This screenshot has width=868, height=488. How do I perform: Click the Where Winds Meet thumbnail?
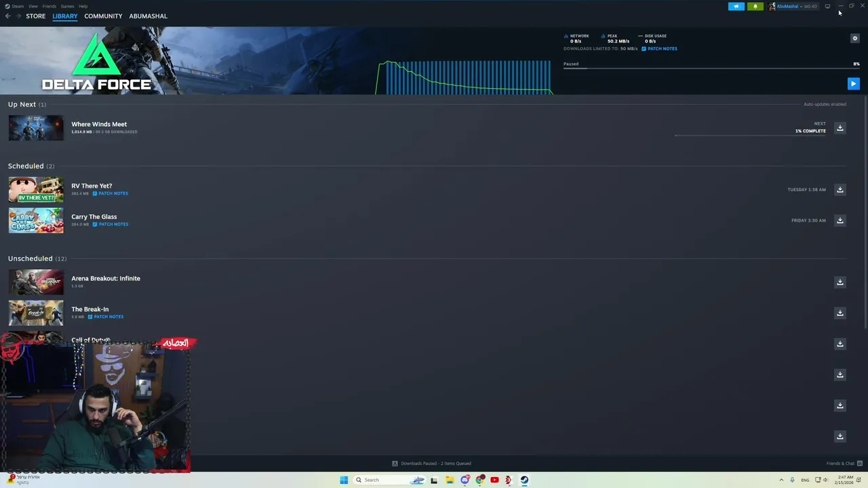click(36, 128)
